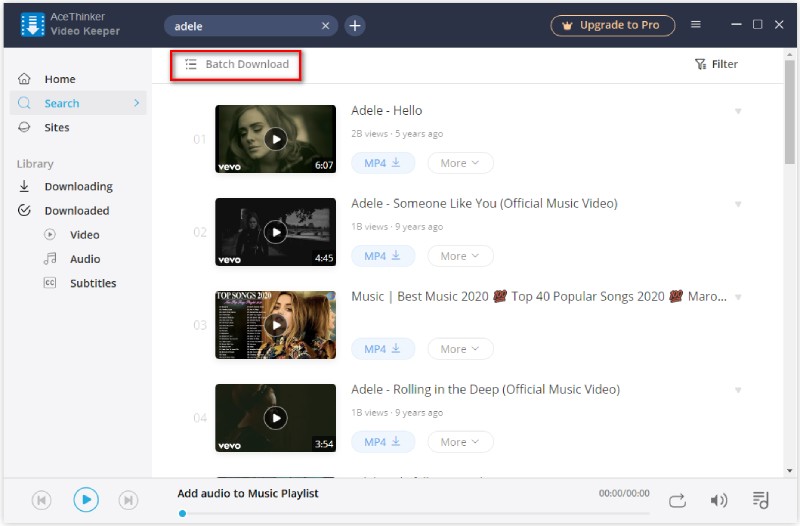Expand More options for Adele - Hello
Screen dimensions: 800x526
[x=460, y=163]
